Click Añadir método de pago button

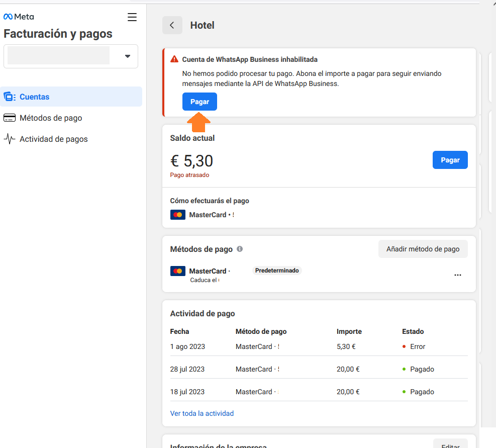[423, 249]
